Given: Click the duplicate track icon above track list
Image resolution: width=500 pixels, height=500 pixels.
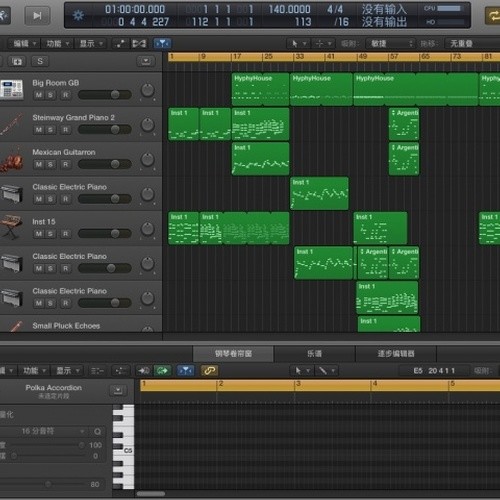Looking at the screenshot, I should [17, 61].
